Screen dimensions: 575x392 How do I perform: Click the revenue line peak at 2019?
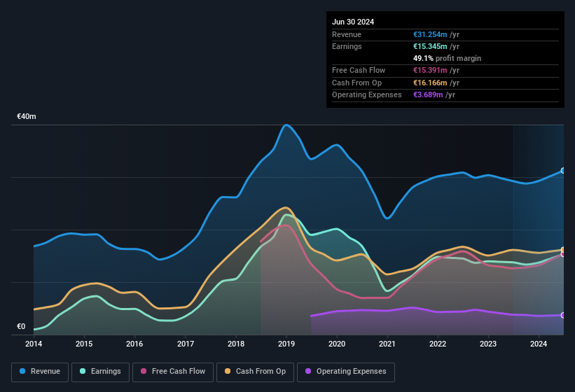point(286,125)
